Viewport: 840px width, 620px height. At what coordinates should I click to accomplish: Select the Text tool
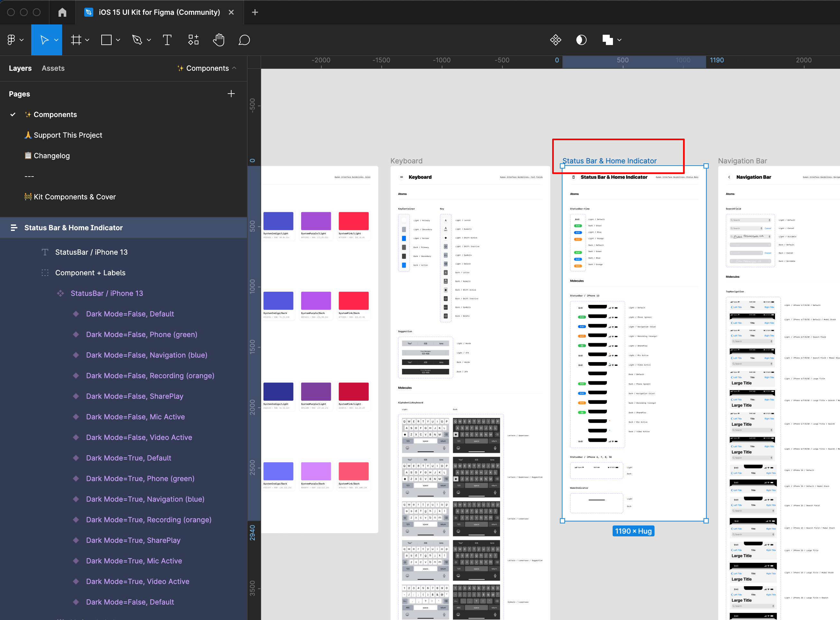coord(167,40)
